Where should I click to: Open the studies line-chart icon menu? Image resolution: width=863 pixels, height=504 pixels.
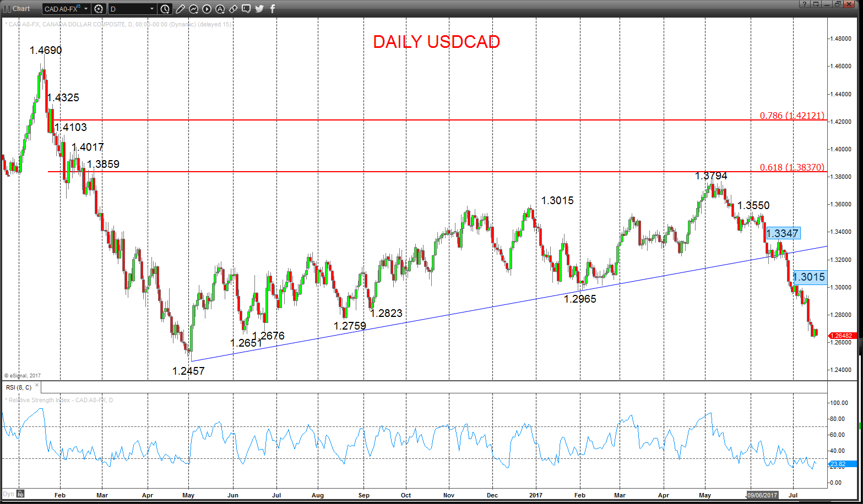194,9
